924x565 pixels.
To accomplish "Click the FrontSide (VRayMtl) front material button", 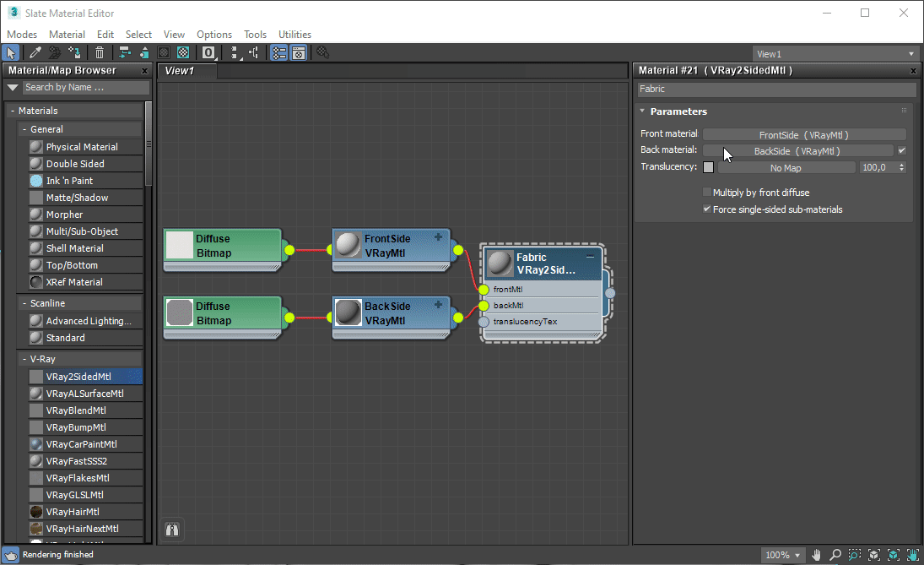I will click(803, 134).
